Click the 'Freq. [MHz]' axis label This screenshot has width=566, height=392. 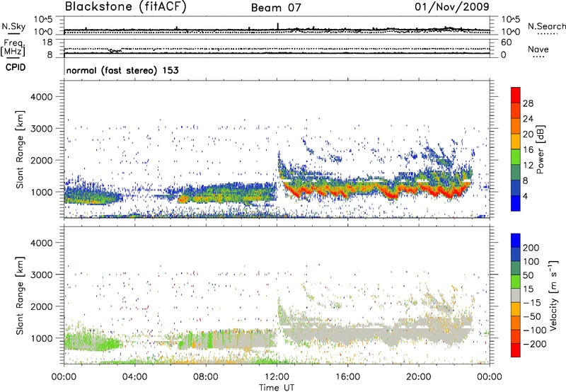point(13,48)
